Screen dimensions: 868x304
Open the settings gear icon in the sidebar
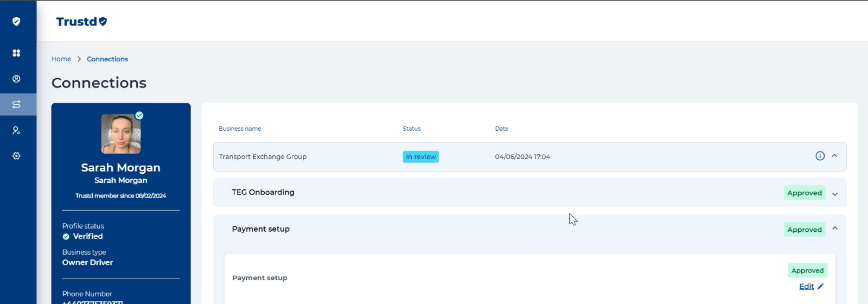coord(16,156)
